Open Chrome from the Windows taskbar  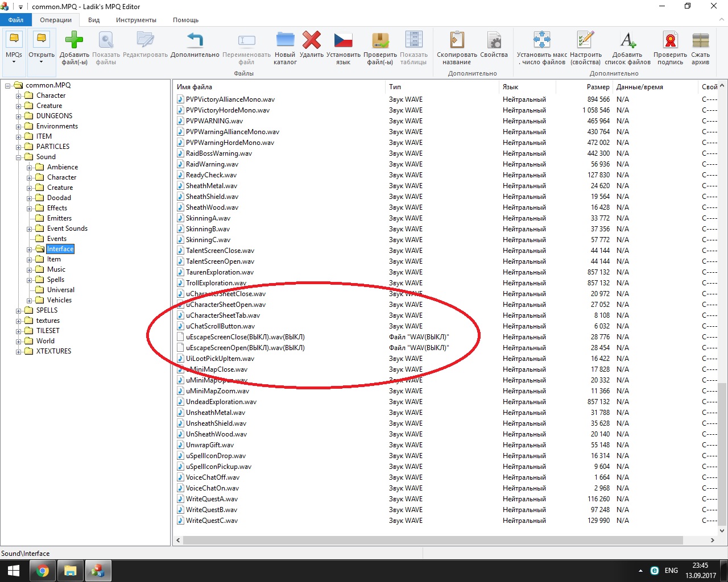[43, 571]
